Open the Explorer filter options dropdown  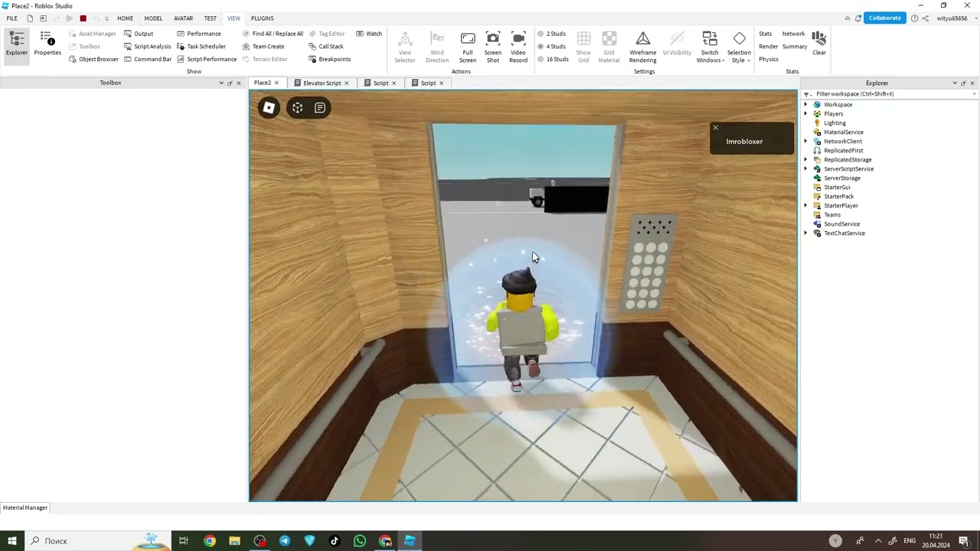[x=808, y=94]
